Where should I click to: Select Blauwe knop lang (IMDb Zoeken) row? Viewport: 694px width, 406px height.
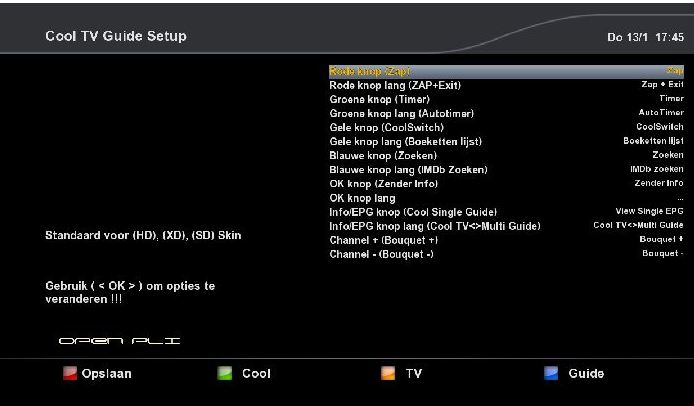(506, 170)
